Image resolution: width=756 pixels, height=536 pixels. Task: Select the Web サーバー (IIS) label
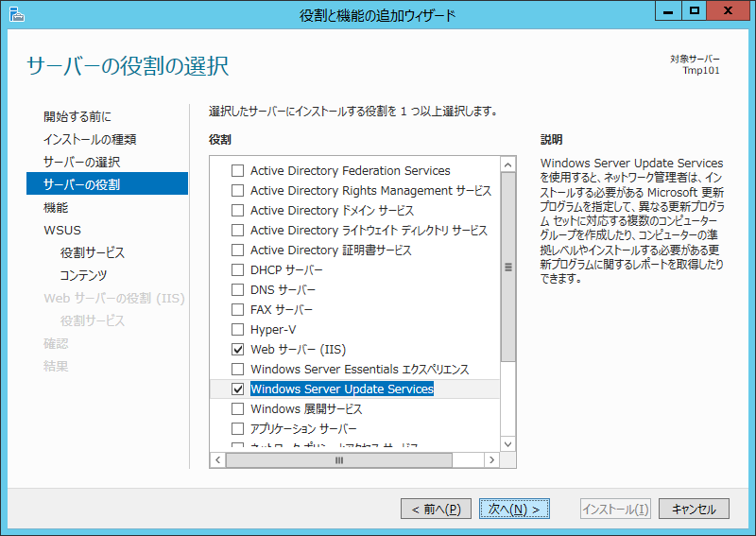(298, 349)
